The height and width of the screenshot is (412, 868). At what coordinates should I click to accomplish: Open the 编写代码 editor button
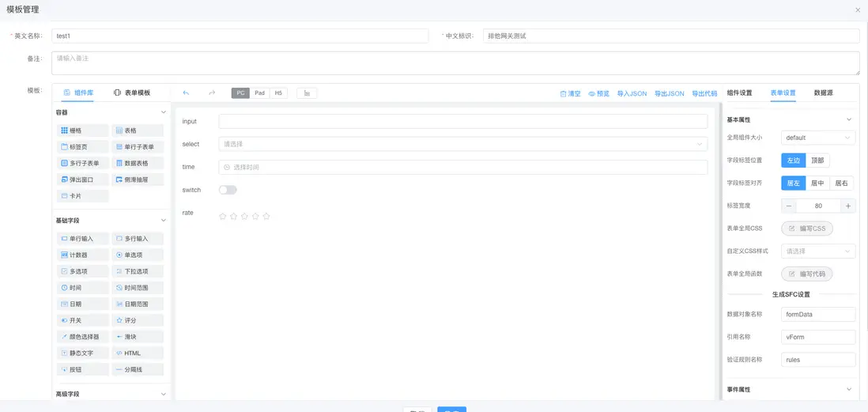(806, 274)
